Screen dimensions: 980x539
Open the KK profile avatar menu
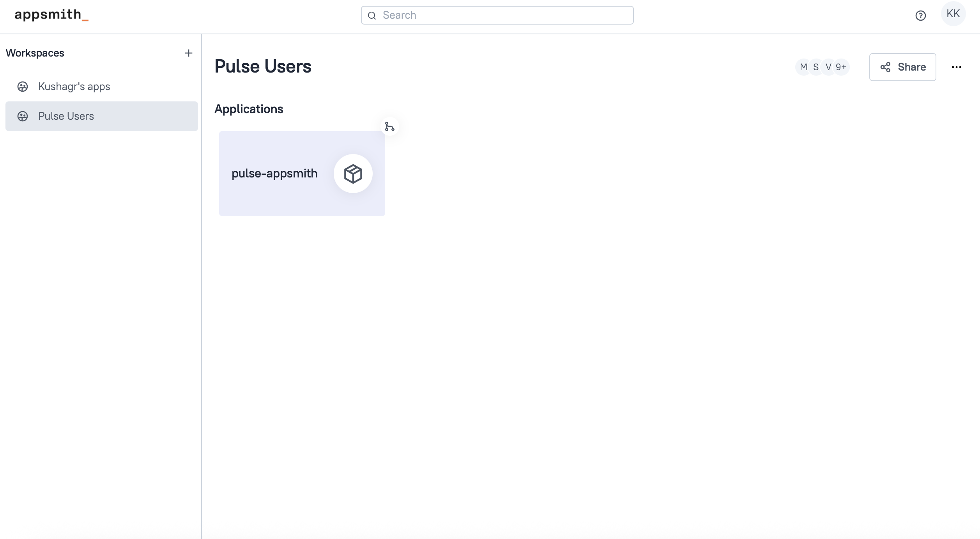point(953,14)
